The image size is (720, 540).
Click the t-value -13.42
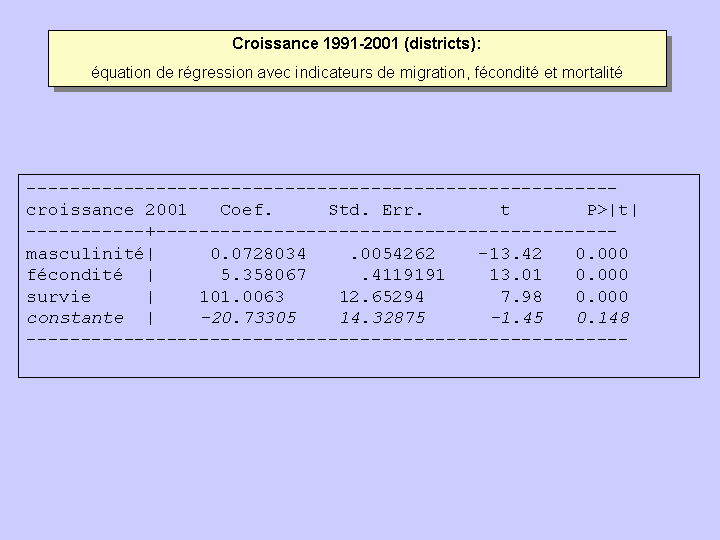point(510,254)
